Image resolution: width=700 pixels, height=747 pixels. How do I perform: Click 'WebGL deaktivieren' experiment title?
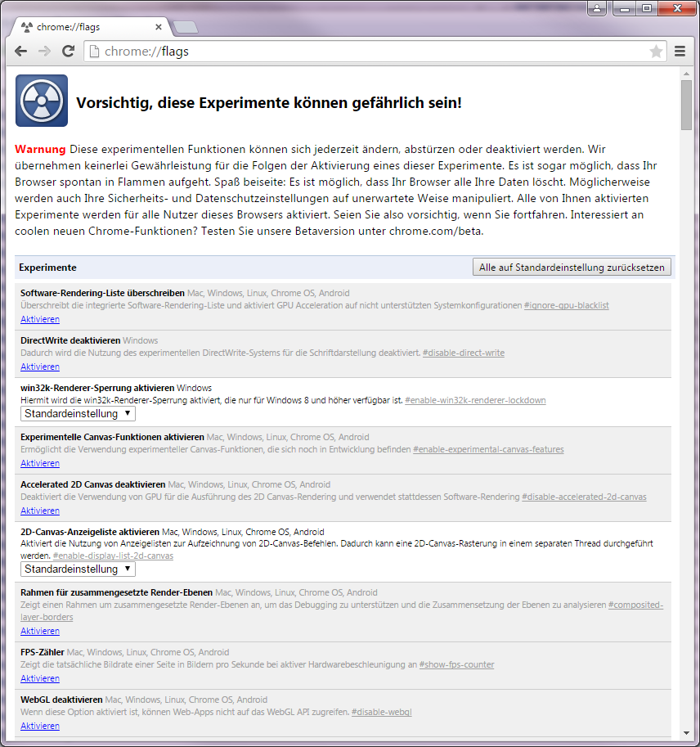pos(61,700)
